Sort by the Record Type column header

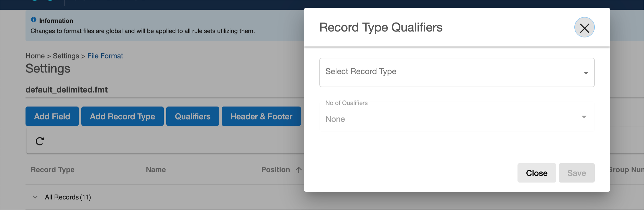click(x=53, y=170)
